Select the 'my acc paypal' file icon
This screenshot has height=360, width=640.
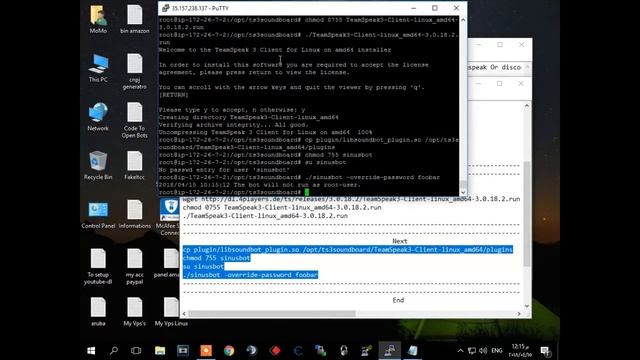[135, 267]
